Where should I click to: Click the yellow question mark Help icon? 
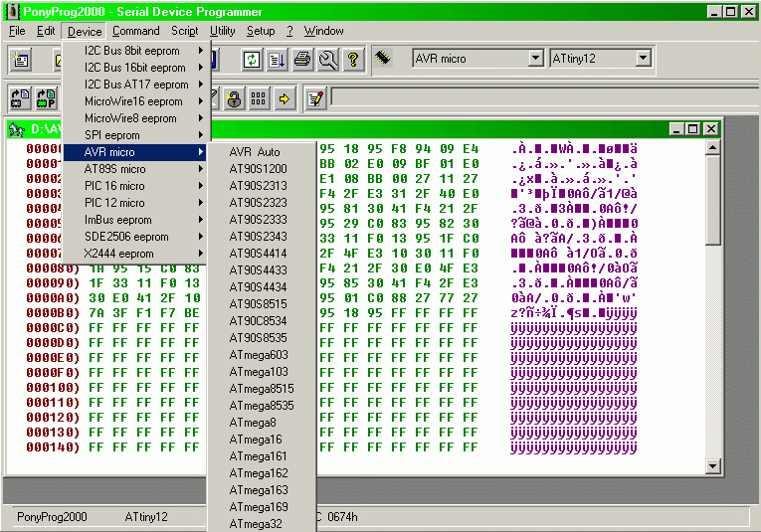(353, 60)
